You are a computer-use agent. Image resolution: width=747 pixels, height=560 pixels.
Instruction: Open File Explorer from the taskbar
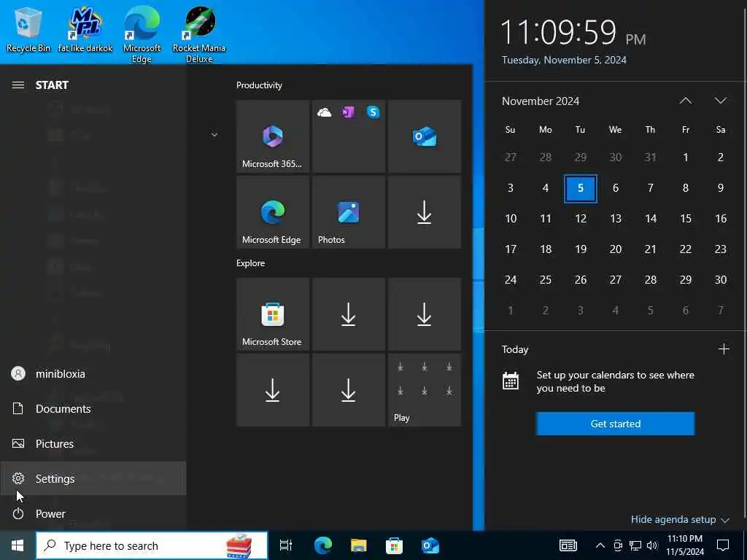coord(359,545)
